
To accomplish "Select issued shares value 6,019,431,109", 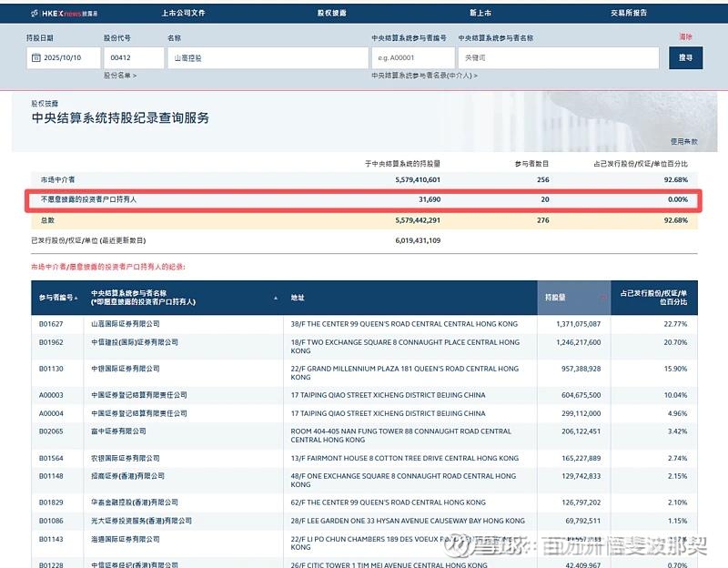I will (418, 240).
